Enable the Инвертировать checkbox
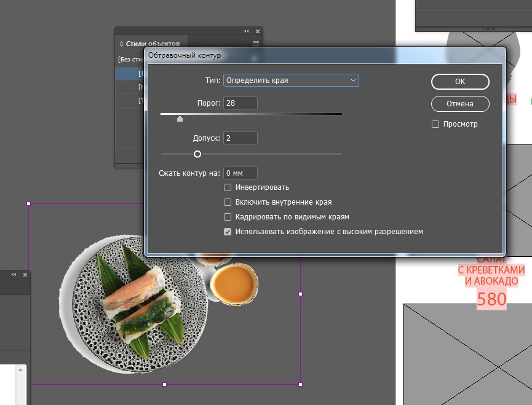 coord(228,187)
